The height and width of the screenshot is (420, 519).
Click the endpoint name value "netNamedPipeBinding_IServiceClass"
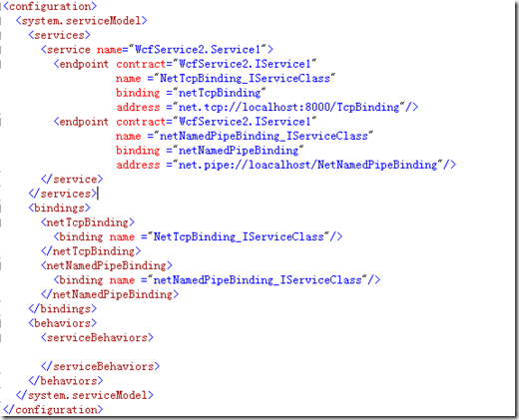pyautogui.click(x=263, y=136)
